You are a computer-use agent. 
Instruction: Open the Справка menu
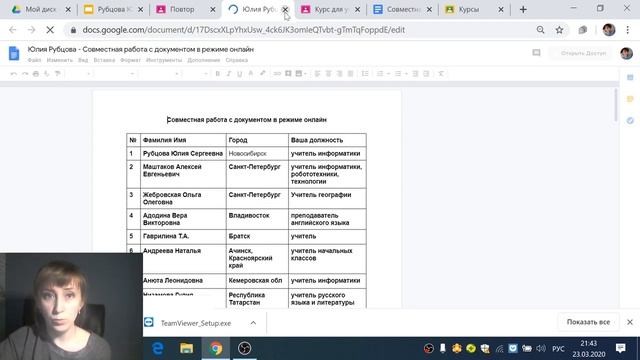pyautogui.click(x=237, y=60)
